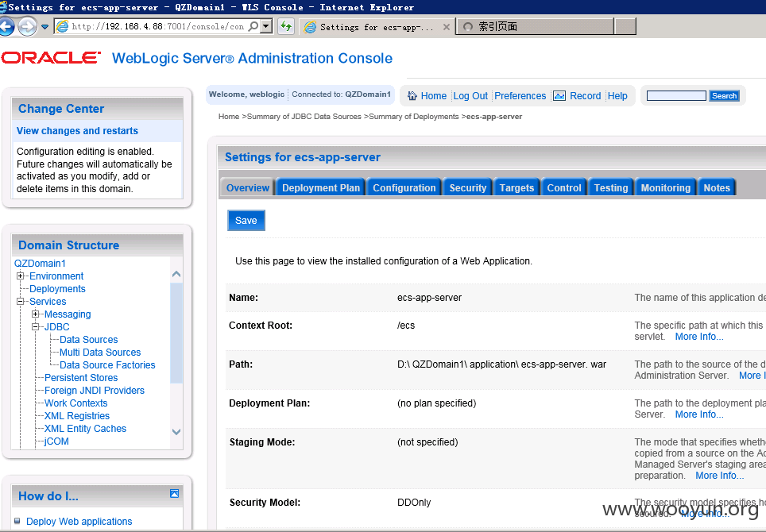Collapse the Services tree node

click(x=20, y=301)
